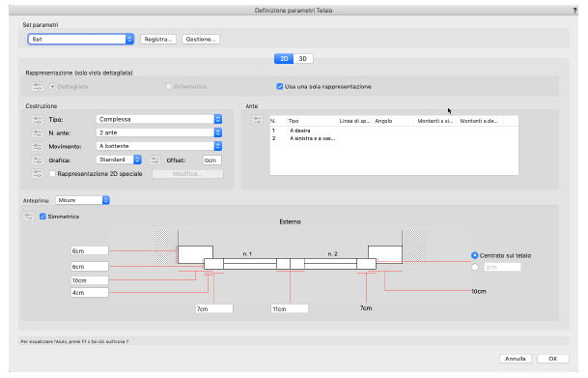Toggle Usa una sola rappresentazione checkbox
The width and height of the screenshot is (588, 378).
point(279,86)
